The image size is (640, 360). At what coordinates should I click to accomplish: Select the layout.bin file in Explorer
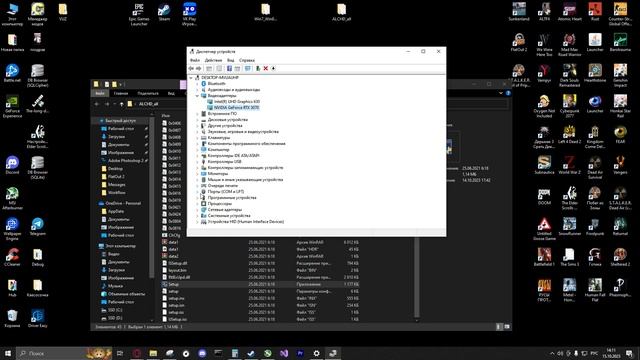[x=177, y=270]
